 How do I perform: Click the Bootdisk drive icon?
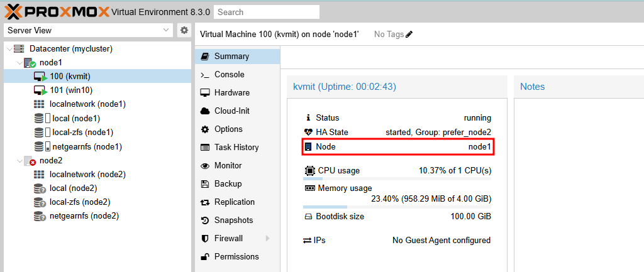pyautogui.click(x=308, y=216)
